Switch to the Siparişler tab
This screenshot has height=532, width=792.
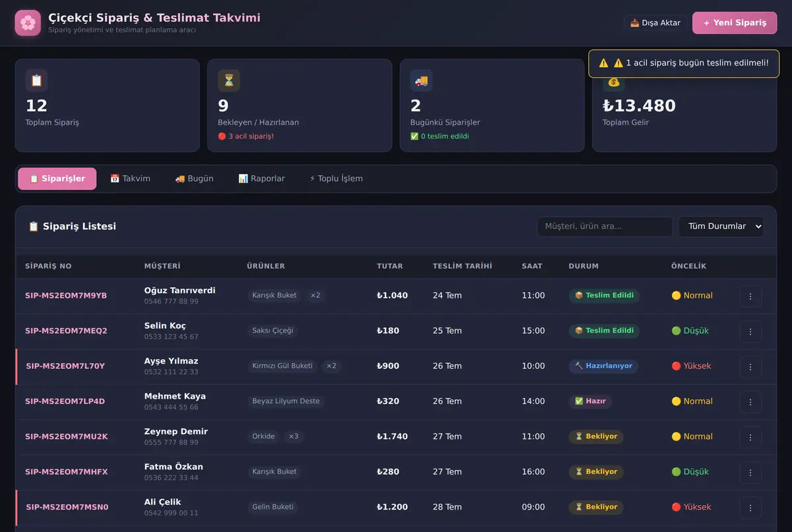[x=57, y=179]
